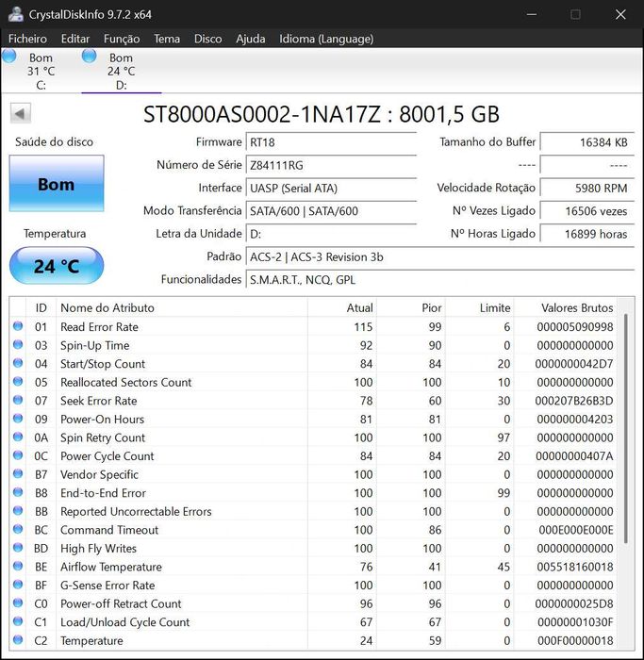Open the Função menu
The height and width of the screenshot is (660, 644).
pos(122,39)
